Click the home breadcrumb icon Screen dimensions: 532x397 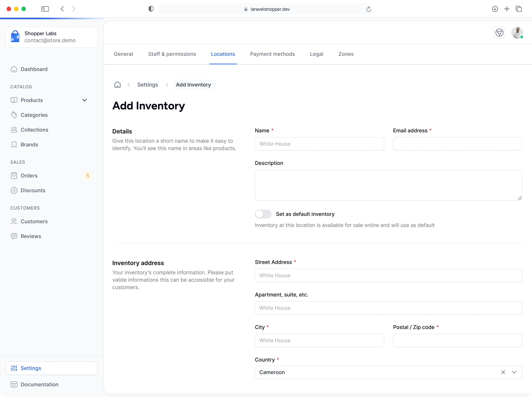(117, 85)
